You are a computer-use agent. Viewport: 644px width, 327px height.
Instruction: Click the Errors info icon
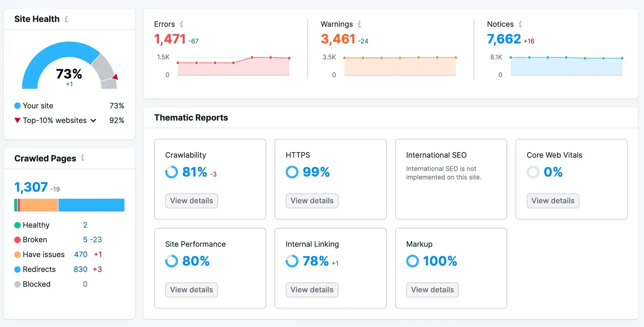pyautogui.click(x=181, y=24)
